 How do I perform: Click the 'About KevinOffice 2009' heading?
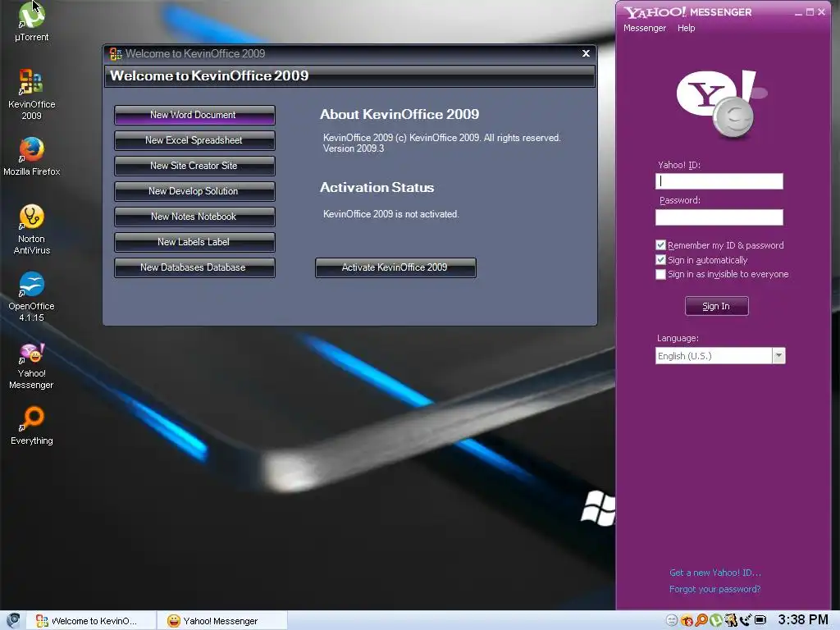click(399, 114)
